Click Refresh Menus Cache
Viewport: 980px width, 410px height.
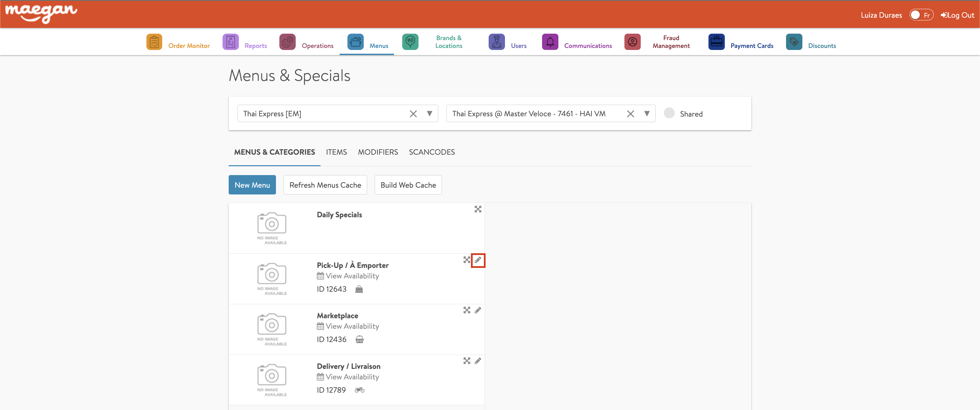(325, 185)
